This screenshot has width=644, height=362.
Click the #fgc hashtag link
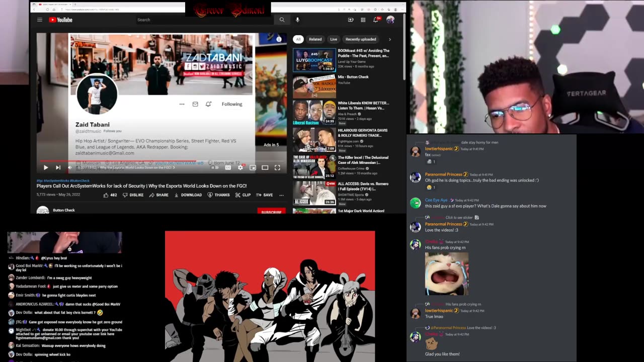click(x=39, y=180)
